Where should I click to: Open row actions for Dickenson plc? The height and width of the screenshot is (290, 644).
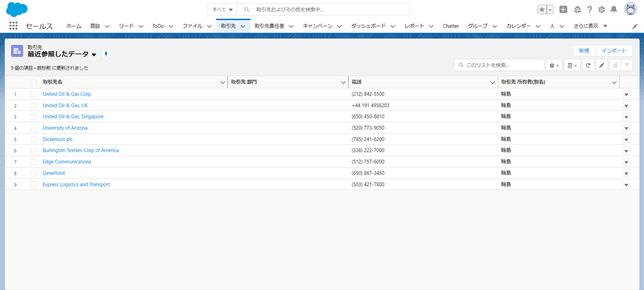[x=626, y=139]
